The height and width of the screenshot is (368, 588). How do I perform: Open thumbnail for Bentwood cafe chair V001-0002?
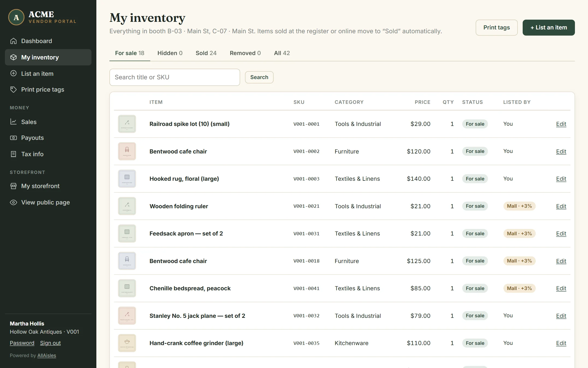tap(127, 151)
